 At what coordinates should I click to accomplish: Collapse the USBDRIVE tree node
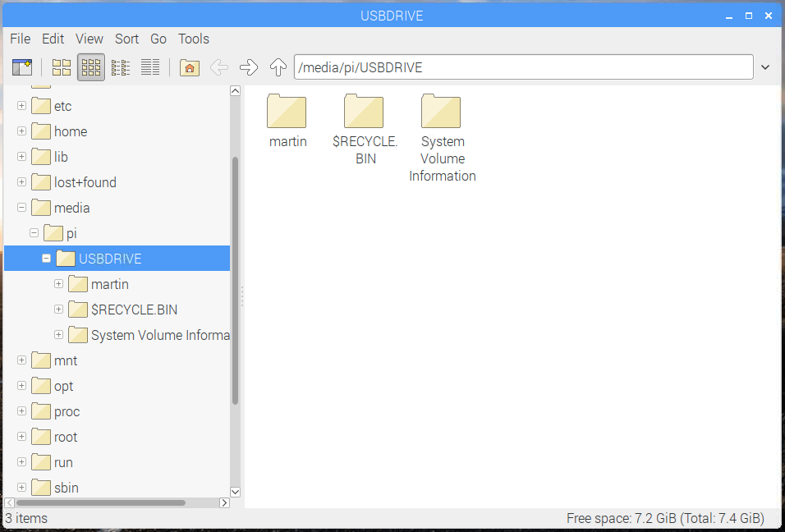(x=46, y=258)
